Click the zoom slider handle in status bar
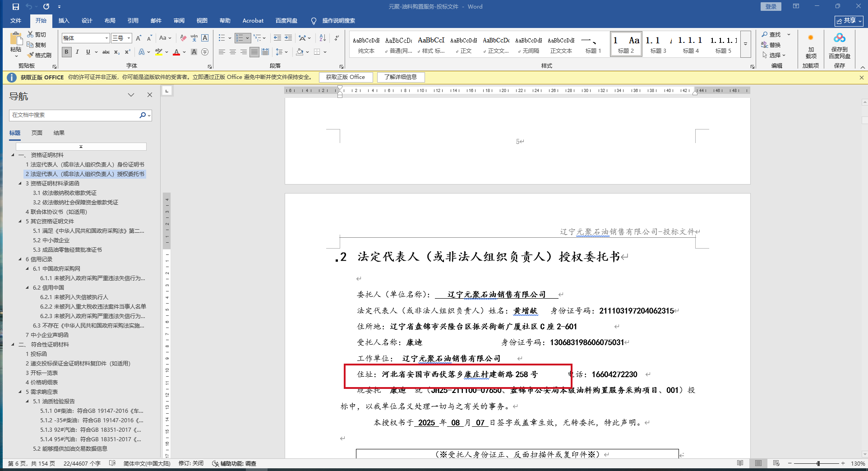The image size is (868, 471). tap(818, 463)
